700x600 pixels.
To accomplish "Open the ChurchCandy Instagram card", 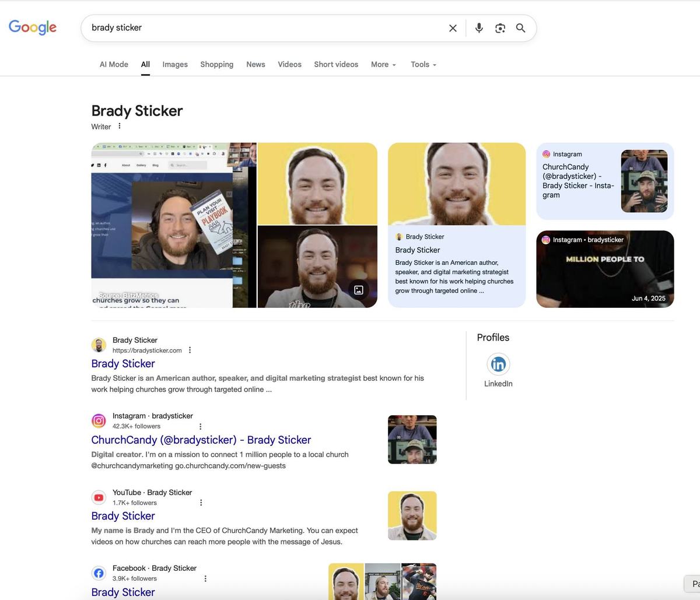I will point(605,181).
